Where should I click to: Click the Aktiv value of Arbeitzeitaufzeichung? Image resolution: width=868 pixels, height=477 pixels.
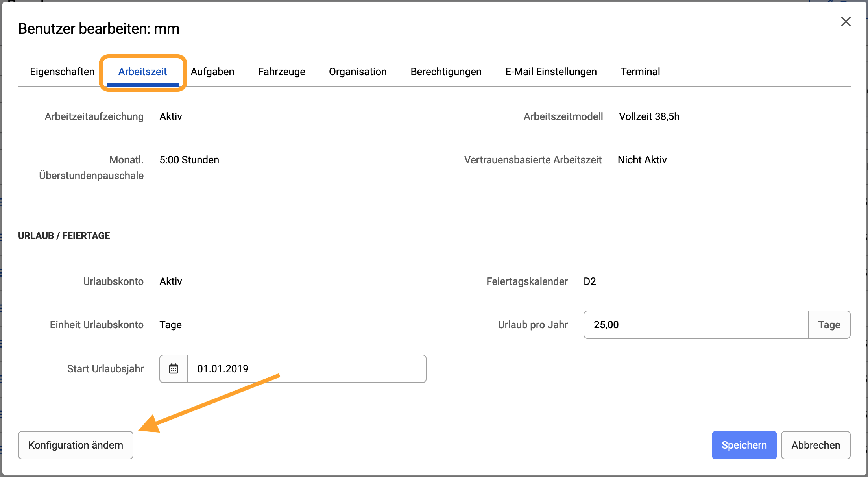pos(171,116)
